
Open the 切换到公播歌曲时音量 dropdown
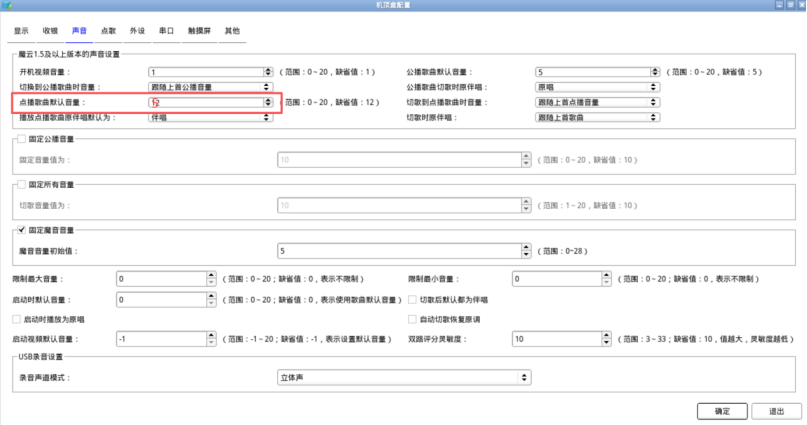210,87
